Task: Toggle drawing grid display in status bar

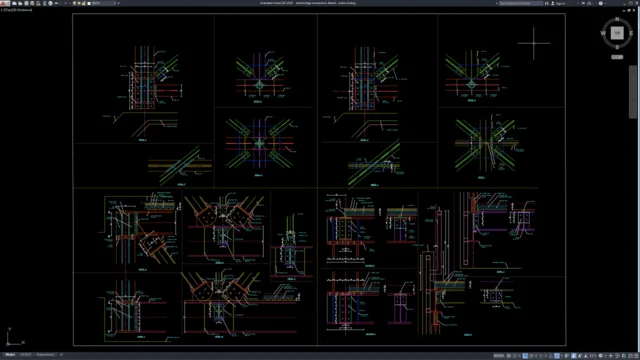Action: 509,356
